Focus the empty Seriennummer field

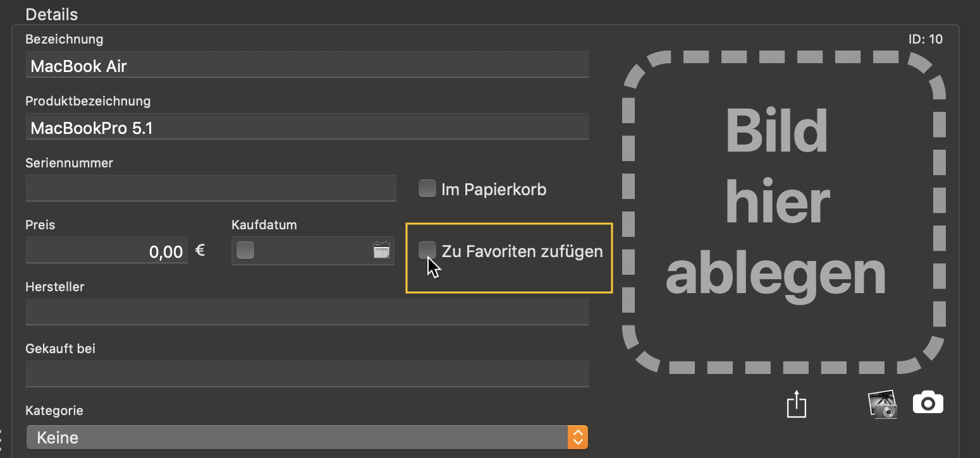pos(211,189)
